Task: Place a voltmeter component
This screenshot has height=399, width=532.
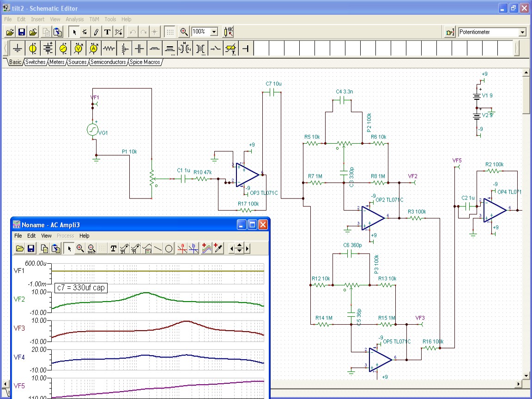Action: point(79,48)
